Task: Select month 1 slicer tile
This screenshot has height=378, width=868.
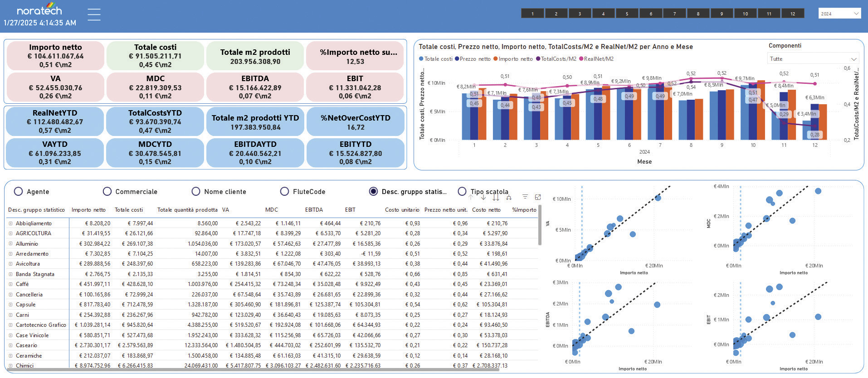Action: (x=532, y=14)
